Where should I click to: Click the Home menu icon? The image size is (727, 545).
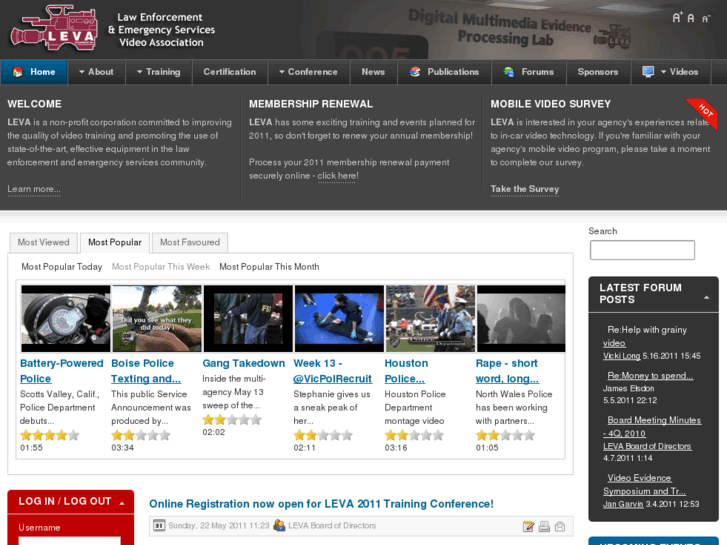[x=18, y=72]
